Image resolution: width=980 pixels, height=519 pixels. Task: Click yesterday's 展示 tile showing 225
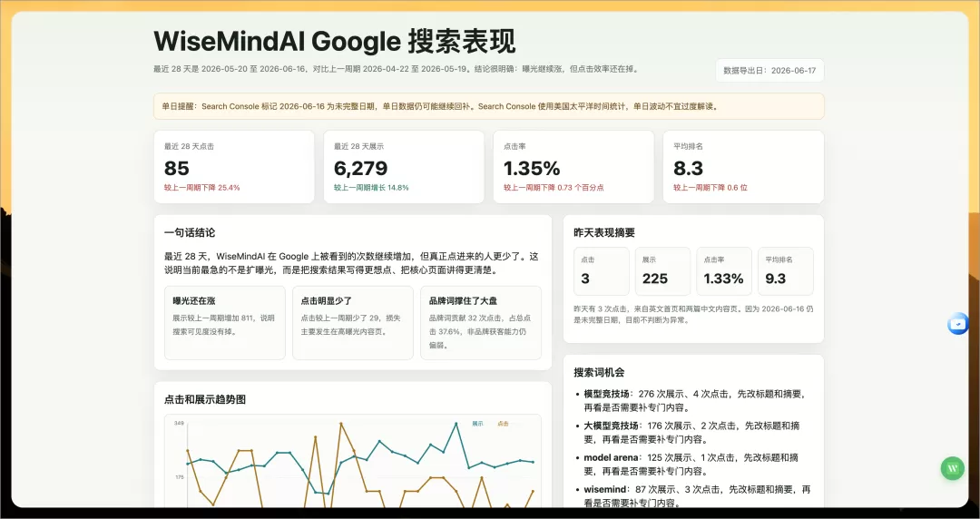[662, 271]
